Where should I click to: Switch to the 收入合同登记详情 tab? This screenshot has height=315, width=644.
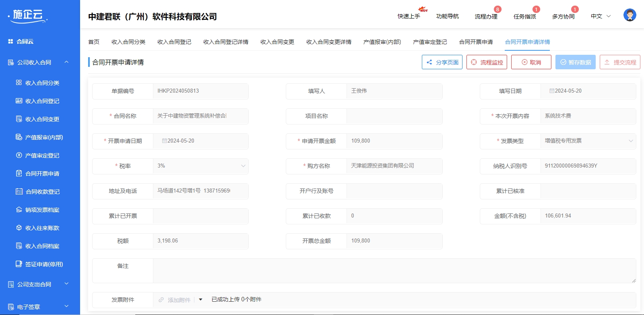(226, 42)
